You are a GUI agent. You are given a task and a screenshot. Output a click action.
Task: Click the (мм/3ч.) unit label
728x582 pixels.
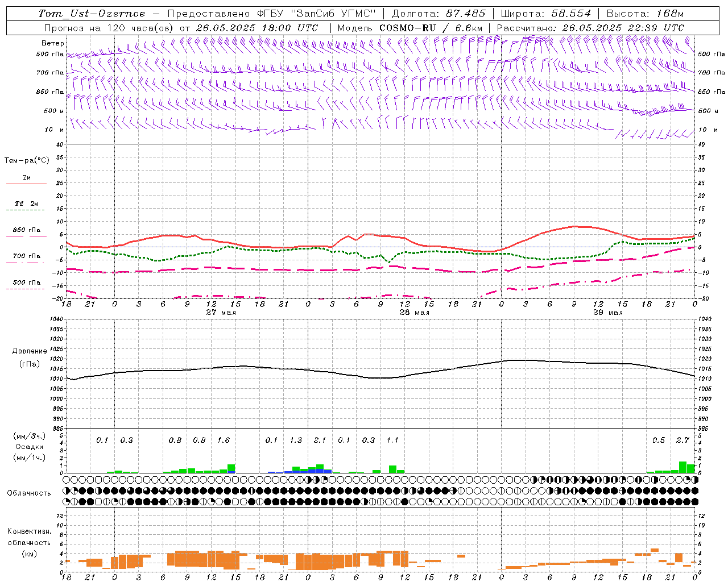[x=29, y=436]
